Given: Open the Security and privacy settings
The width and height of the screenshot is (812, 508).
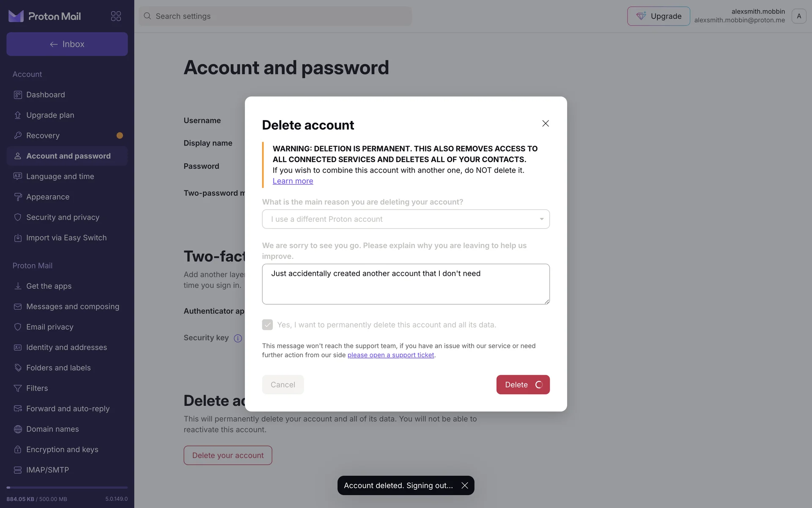Looking at the screenshot, I should (x=63, y=217).
